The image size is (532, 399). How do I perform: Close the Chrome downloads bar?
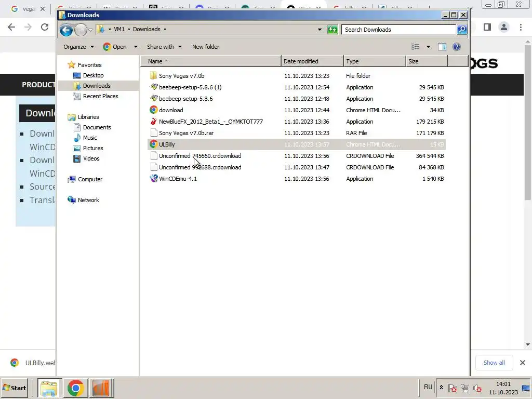(x=523, y=363)
